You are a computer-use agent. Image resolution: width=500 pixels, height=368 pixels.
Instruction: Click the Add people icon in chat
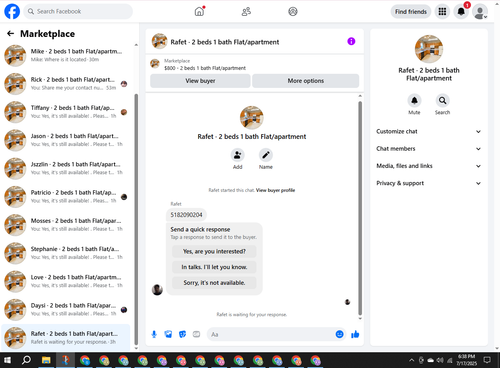tap(237, 155)
